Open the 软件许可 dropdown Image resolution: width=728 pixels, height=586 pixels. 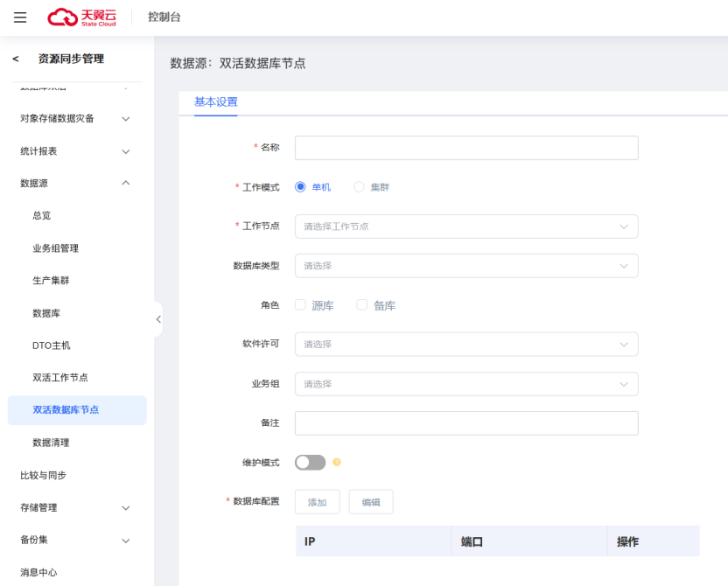[466, 345]
